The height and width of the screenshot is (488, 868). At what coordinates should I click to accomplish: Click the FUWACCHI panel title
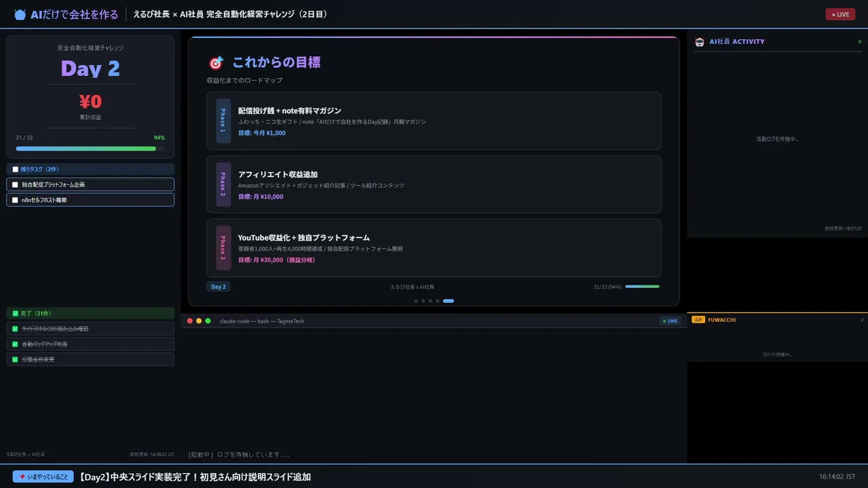point(722,319)
